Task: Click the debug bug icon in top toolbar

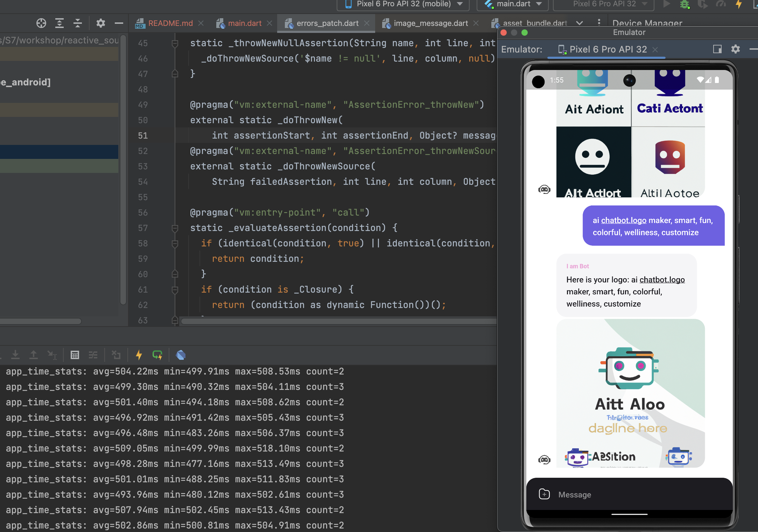Action: [x=685, y=4]
